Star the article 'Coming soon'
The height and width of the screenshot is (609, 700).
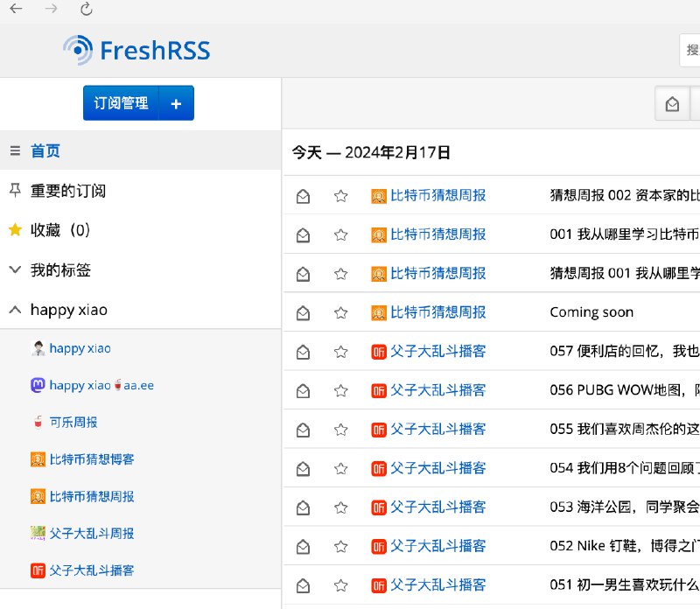pos(340,311)
